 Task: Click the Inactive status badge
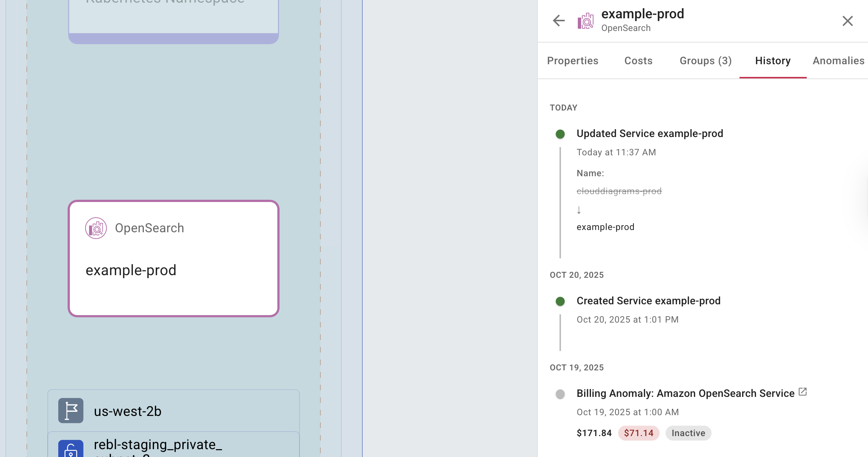pos(688,433)
